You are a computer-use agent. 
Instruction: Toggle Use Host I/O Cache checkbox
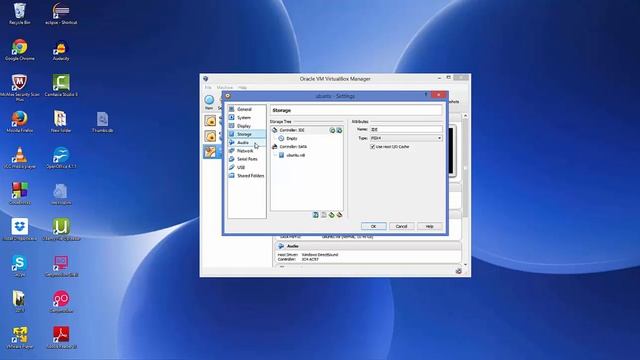(x=372, y=147)
